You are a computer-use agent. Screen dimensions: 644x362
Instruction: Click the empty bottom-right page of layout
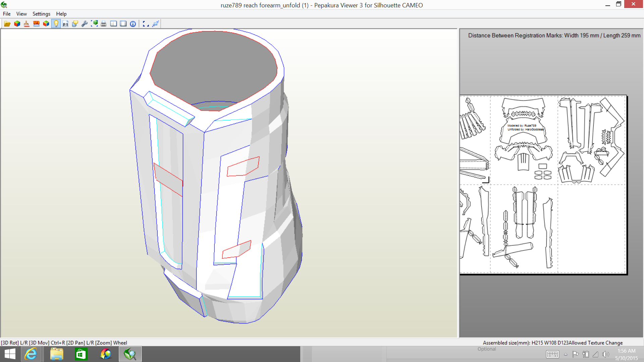click(x=591, y=229)
